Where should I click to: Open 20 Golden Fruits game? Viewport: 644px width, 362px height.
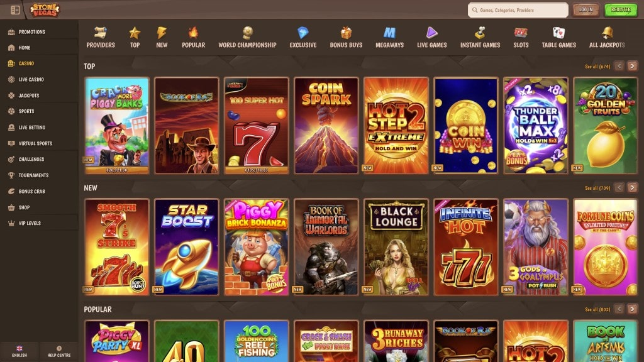(606, 126)
